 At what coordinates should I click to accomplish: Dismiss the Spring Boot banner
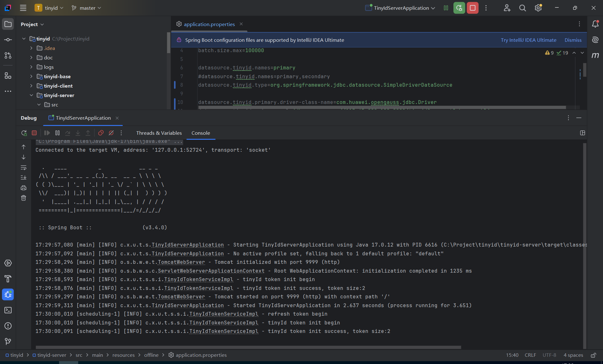(x=573, y=40)
